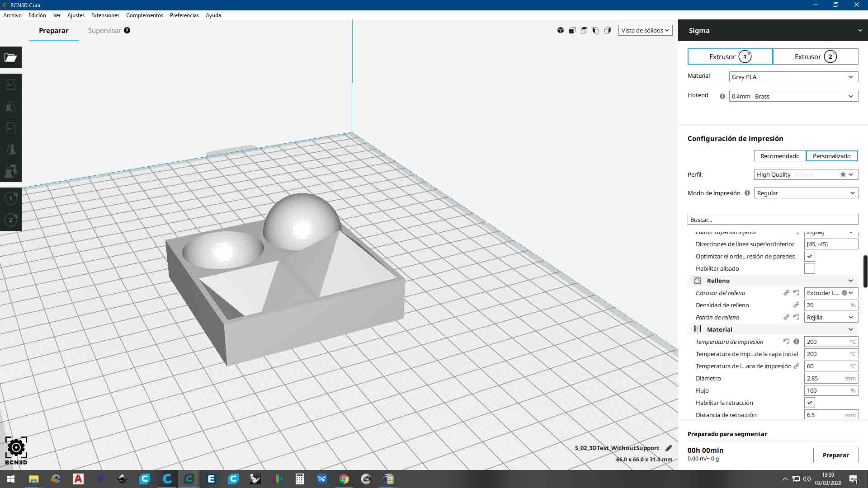Reset Patrón de relleno with revert arrow
Image resolution: width=868 pixels, height=488 pixels.
[x=796, y=317]
